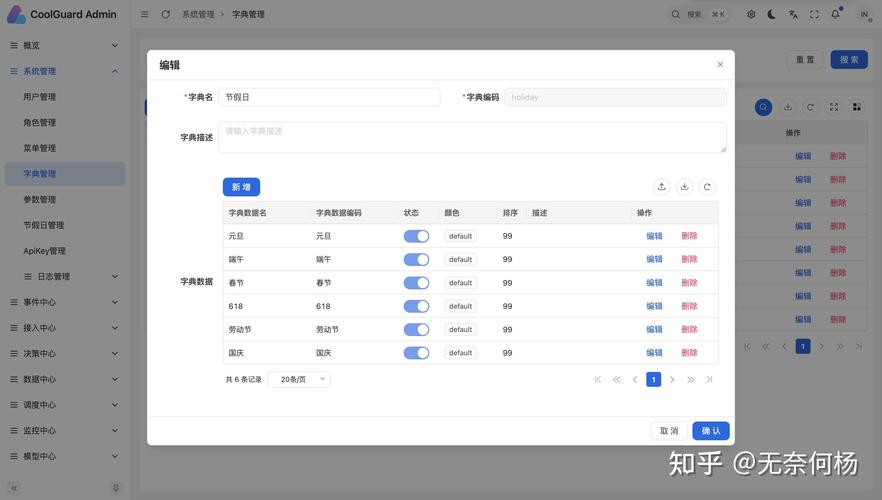Go to last page icon in dialog pagination
Viewport: 882px width, 500px height.
point(709,380)
